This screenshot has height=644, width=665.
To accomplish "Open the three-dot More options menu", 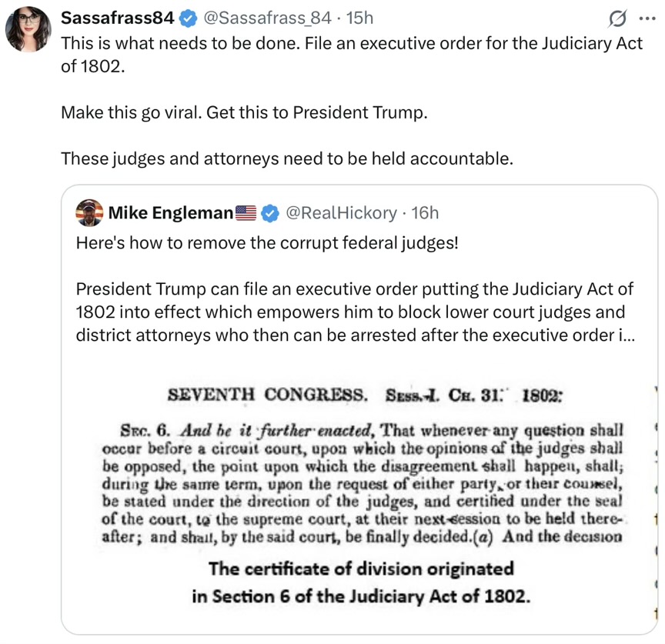I will (645, 18).
